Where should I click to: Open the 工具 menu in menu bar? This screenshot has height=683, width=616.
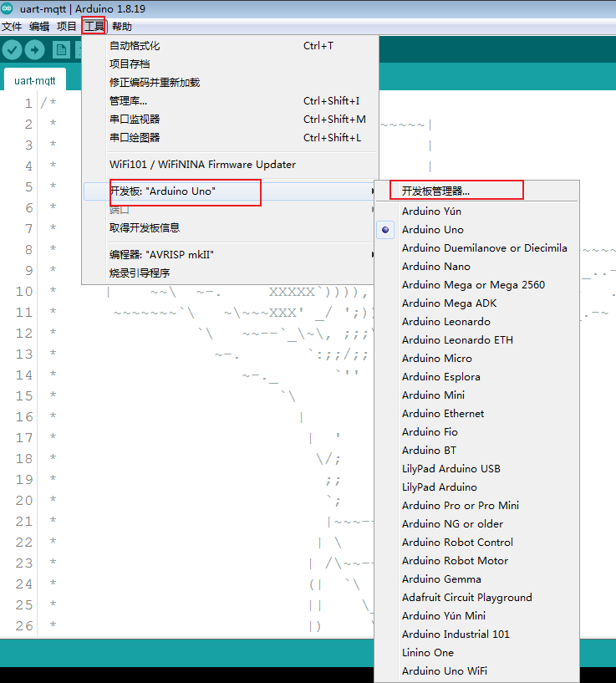94,27
